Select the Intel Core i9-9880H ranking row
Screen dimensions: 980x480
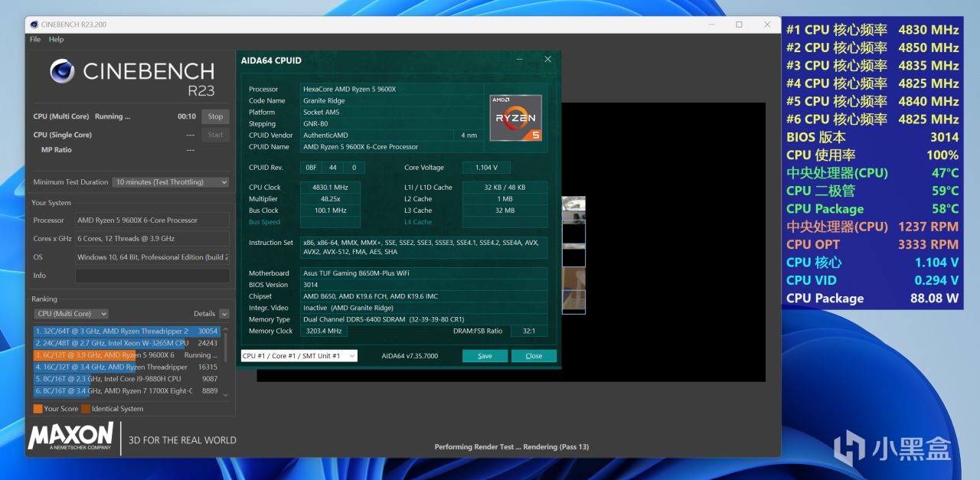(x=127, y=379)
